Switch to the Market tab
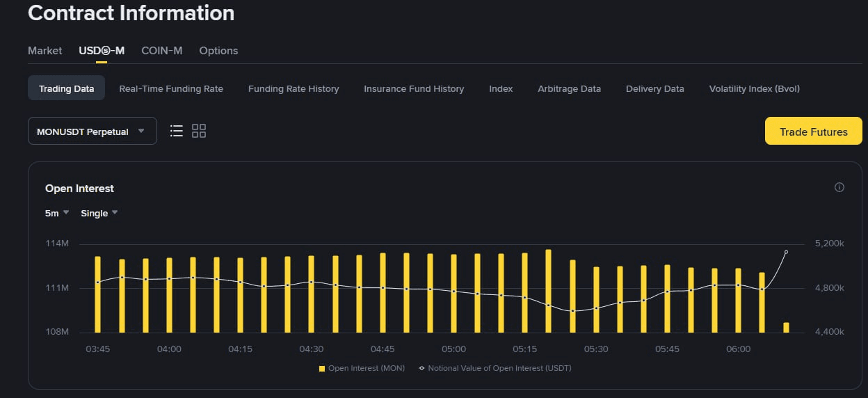The image size is (868, 398). tap(45, 51)
